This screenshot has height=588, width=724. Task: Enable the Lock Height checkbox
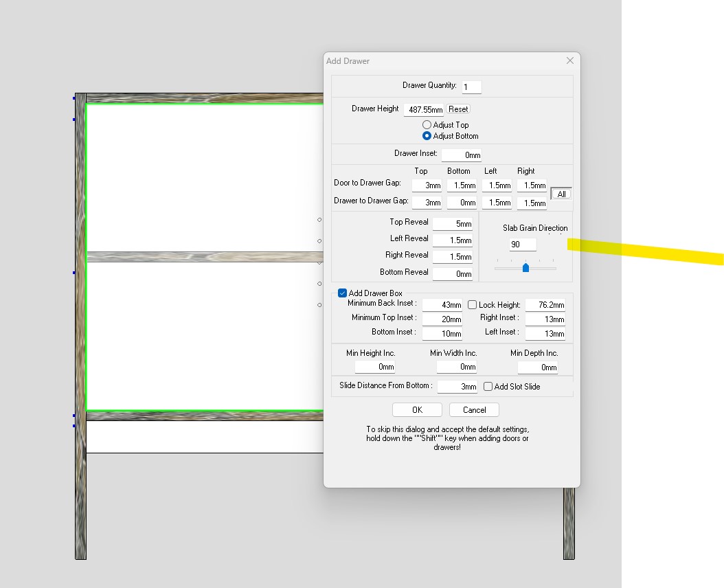(x=472, y=304)
